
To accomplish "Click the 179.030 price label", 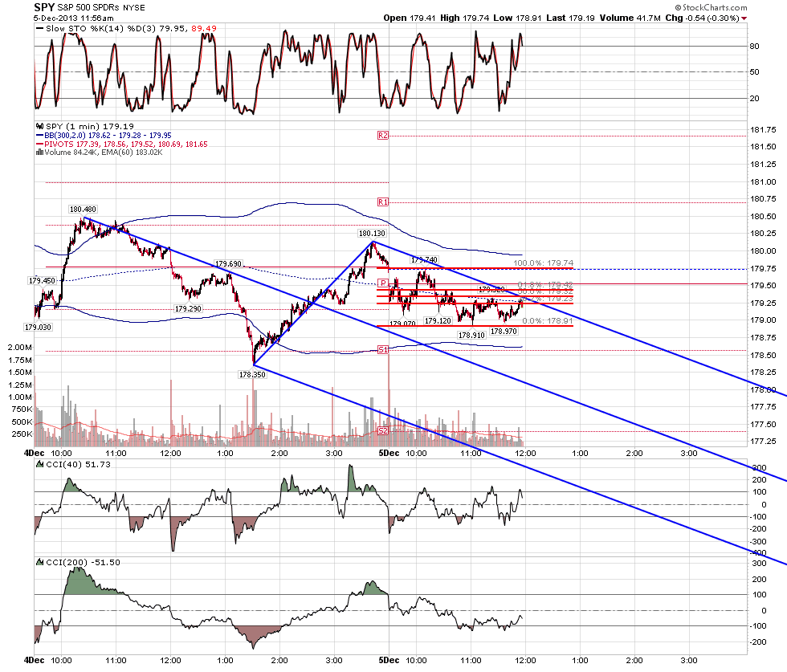I will (x=39, y=328).
